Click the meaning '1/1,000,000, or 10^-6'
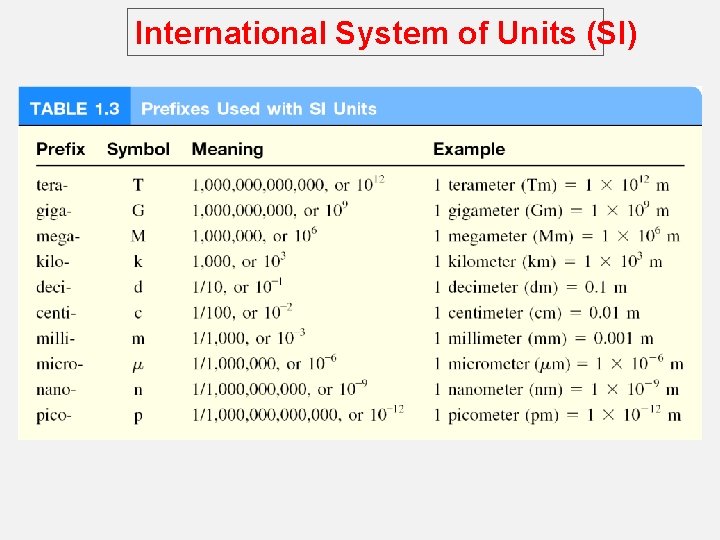The height and width of the screenshot is (540, 720). pos(264,363)
